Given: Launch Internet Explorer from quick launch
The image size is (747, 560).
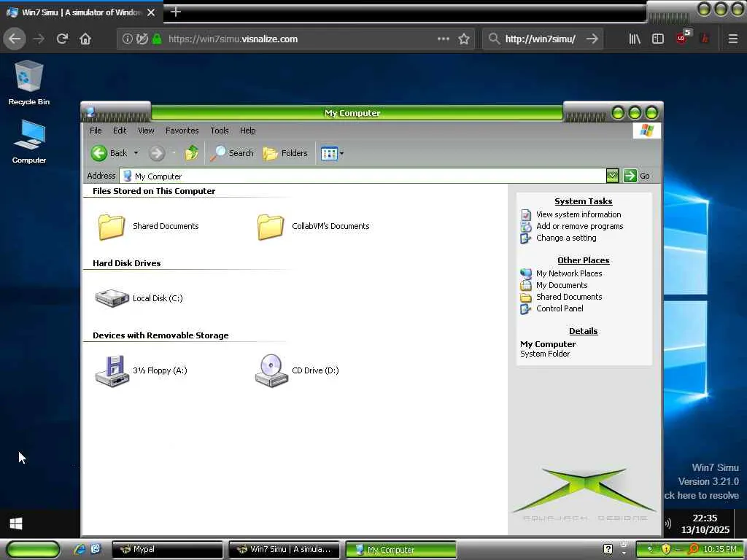Looking at the screenshot, I should [80, 549].
